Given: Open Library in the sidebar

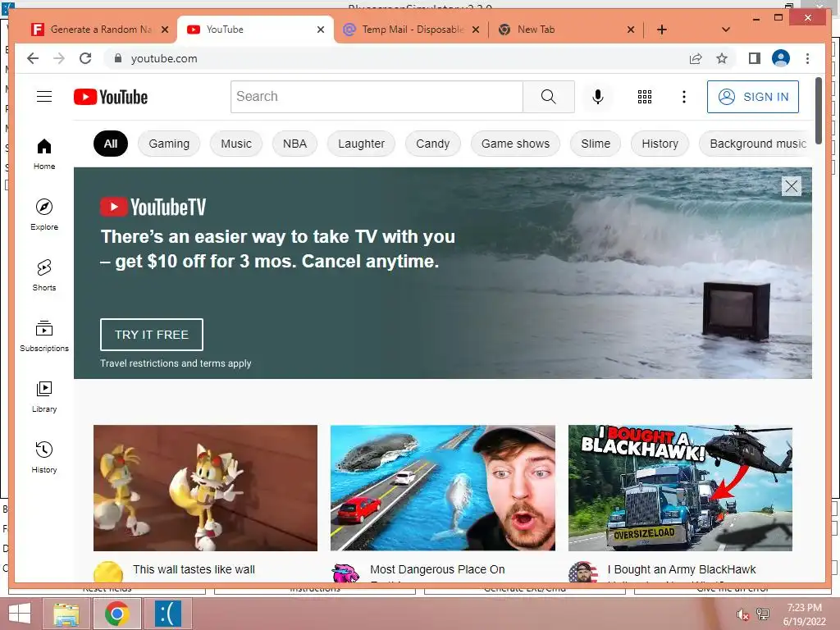Looking at the screenshot, I should (44, 397).
